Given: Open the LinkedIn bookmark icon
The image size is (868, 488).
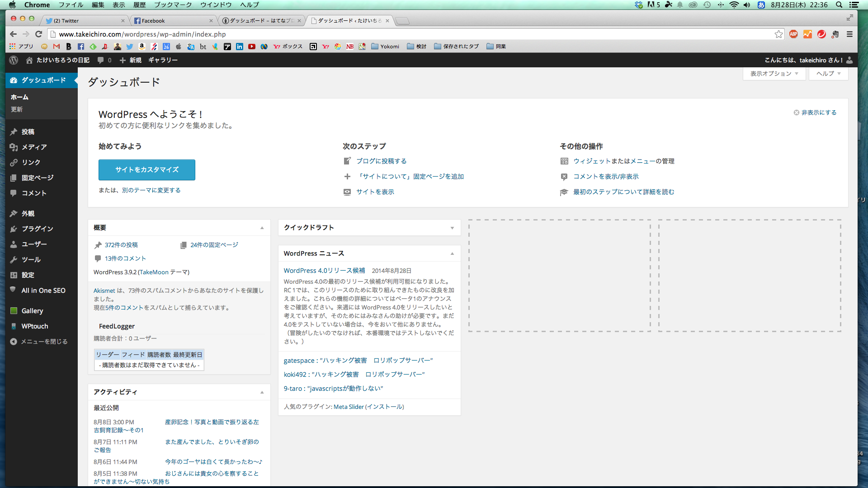Looking at the screenshot, I should [x=240, y=47].
